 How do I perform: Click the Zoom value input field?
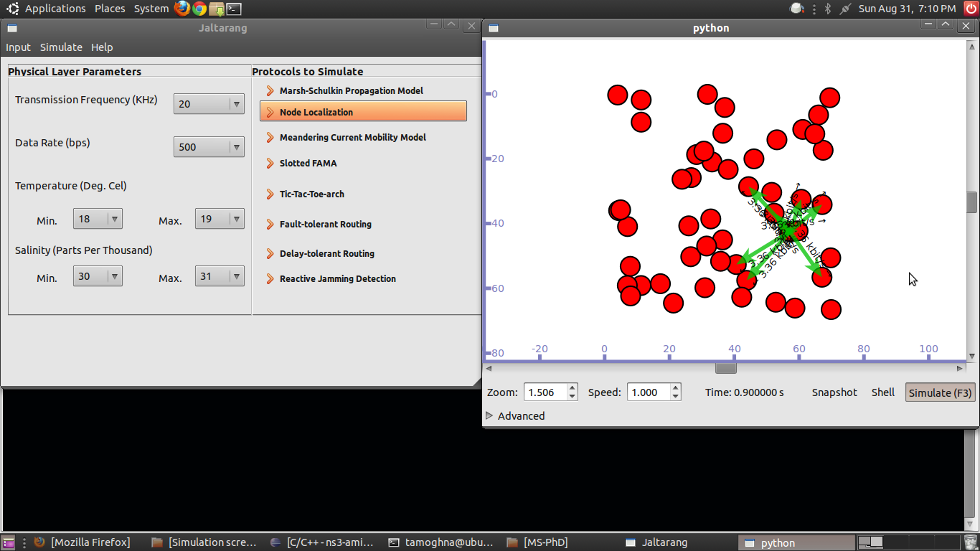[546, 392]
